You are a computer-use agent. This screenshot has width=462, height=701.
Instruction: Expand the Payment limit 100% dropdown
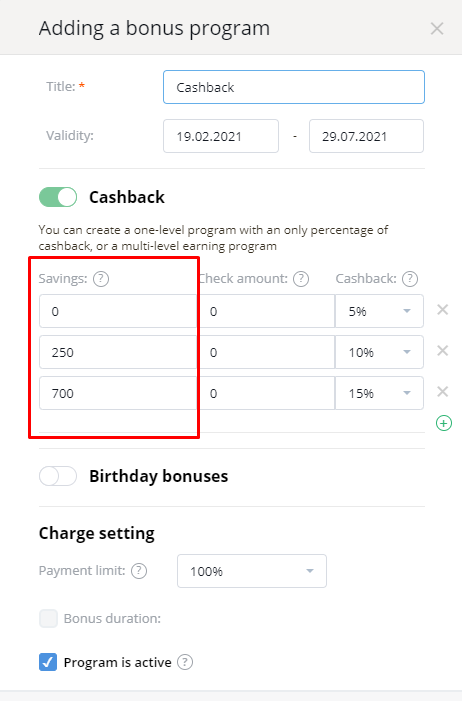click(252, 571)
